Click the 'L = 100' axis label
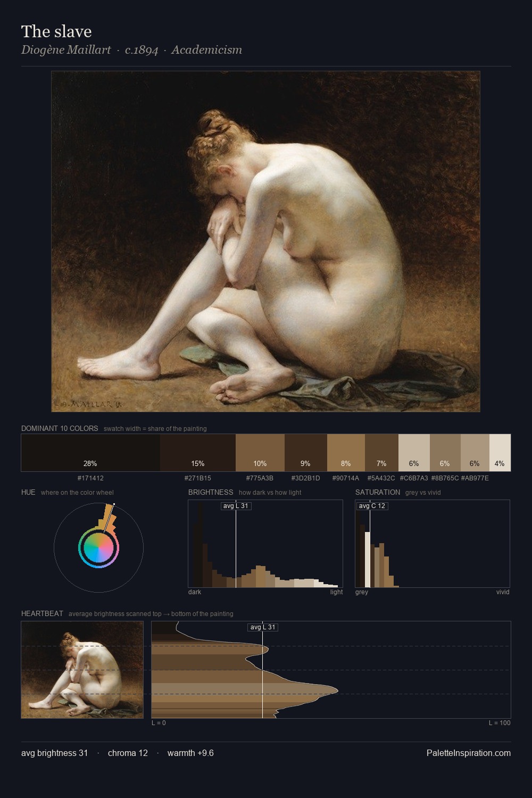Screen dimensions: 532x798 [500, 723]
